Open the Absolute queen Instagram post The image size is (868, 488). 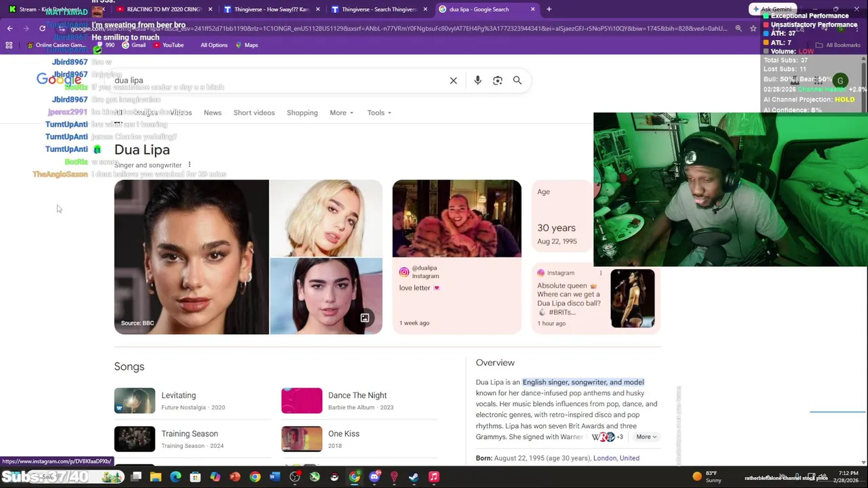[x=596, y=298]
